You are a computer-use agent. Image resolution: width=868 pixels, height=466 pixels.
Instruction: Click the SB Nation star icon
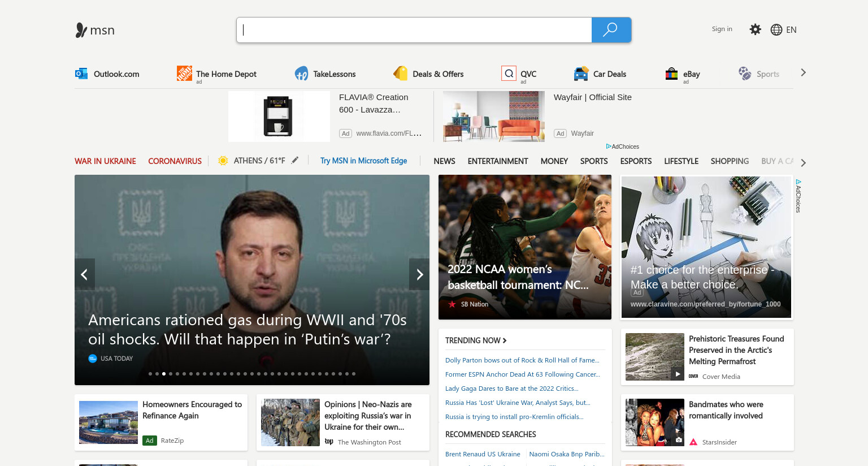[x=452, y=304]
